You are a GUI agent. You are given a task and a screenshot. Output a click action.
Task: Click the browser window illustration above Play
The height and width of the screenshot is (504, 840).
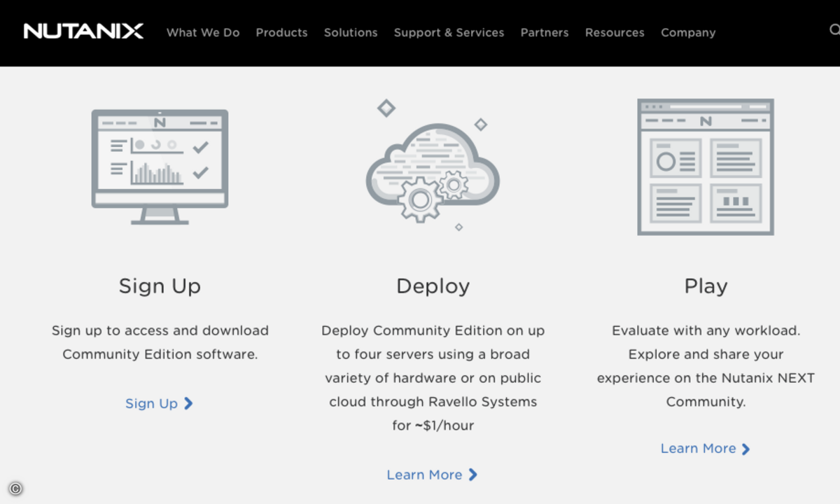[x=706, y=167]
